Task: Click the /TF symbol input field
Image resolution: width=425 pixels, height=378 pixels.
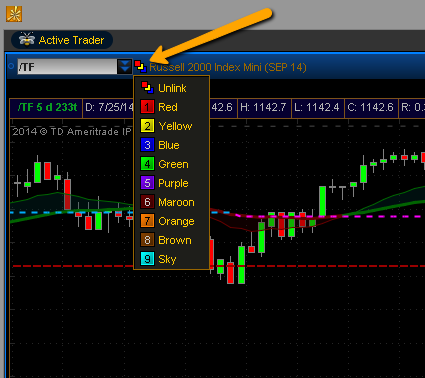Action: click(67, 67)
